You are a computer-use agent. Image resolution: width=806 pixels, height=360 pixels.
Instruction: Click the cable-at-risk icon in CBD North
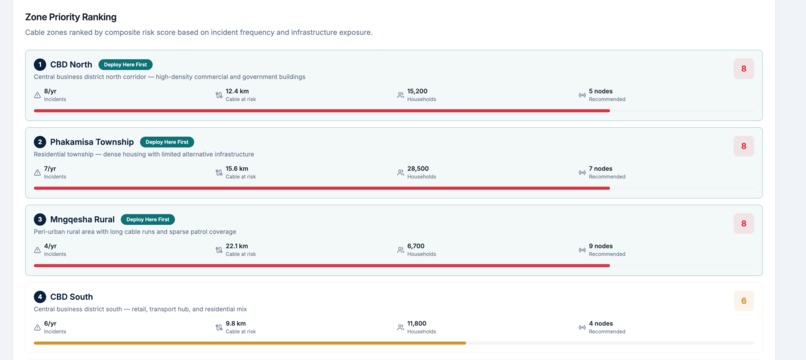click(x=219, y=95)
